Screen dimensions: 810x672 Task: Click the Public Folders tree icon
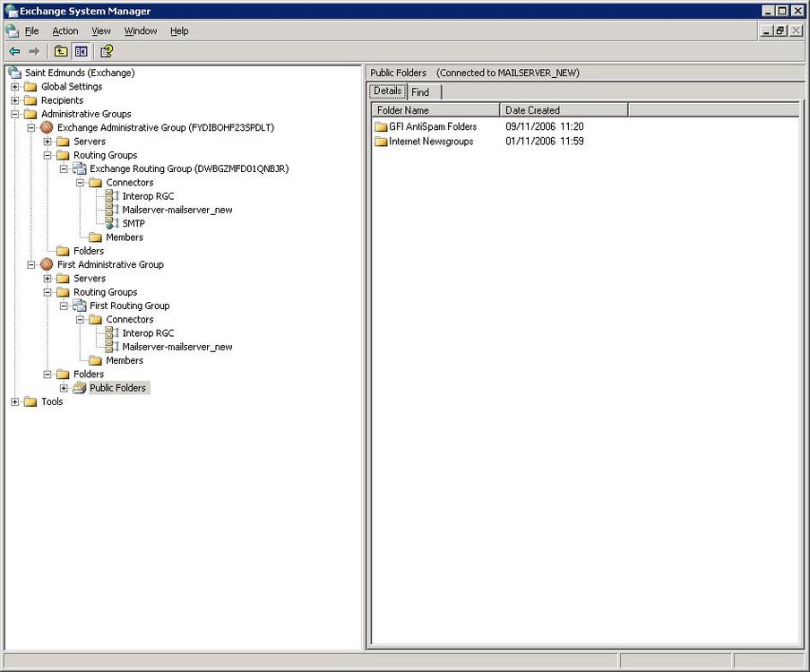(x=80, y=387)
